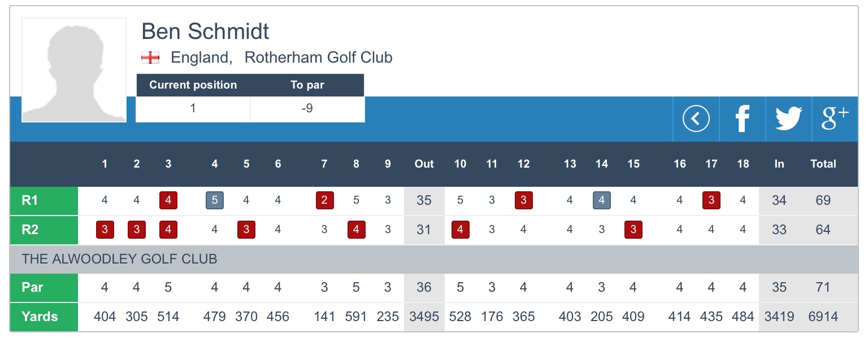Click the R1 hole 4 grey bogey score

tap(215, 200)
